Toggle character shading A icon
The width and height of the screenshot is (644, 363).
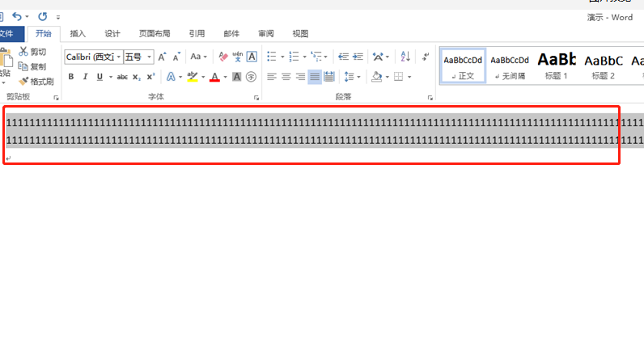pyautogui.click(x=236, y=77)
